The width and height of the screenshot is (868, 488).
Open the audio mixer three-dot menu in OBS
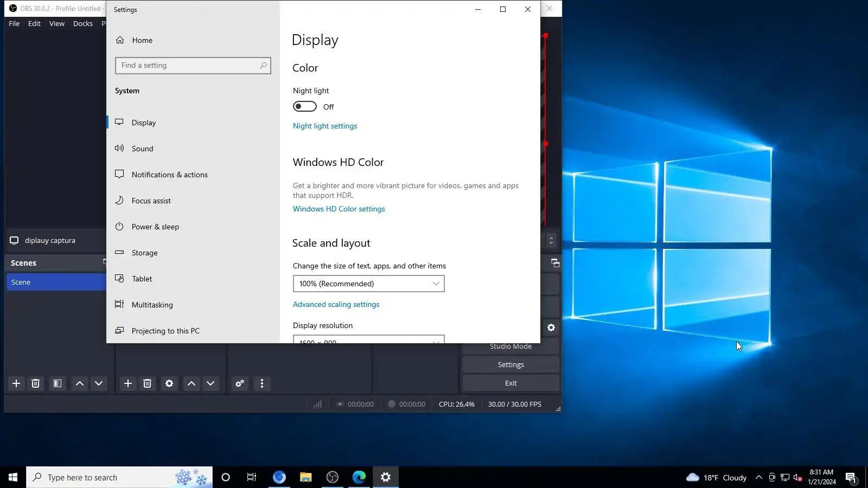point(262,383)
